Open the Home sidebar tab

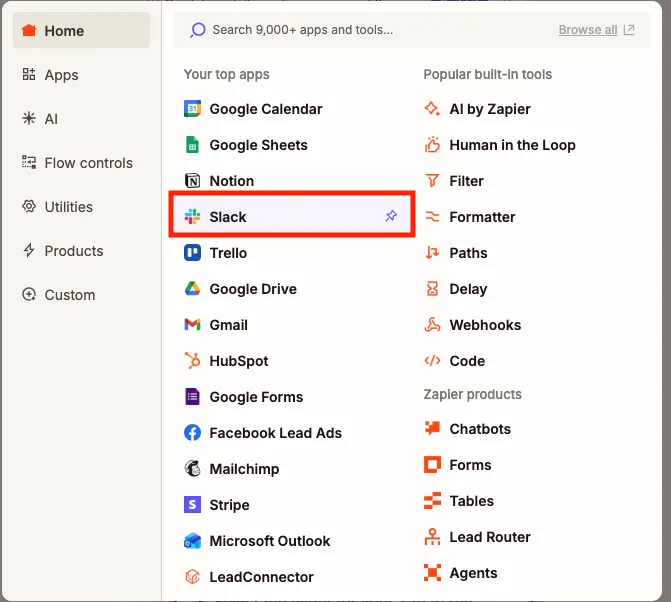[81, 30]
